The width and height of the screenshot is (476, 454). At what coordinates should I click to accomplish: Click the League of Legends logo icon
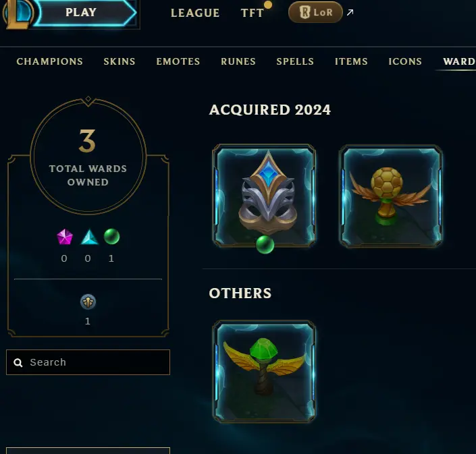[x=18, y=14]
